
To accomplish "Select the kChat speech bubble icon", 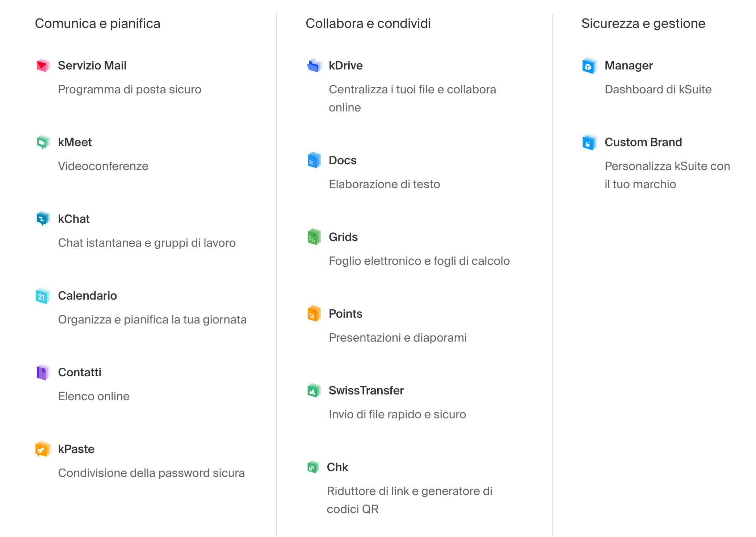I will (43, 219).
